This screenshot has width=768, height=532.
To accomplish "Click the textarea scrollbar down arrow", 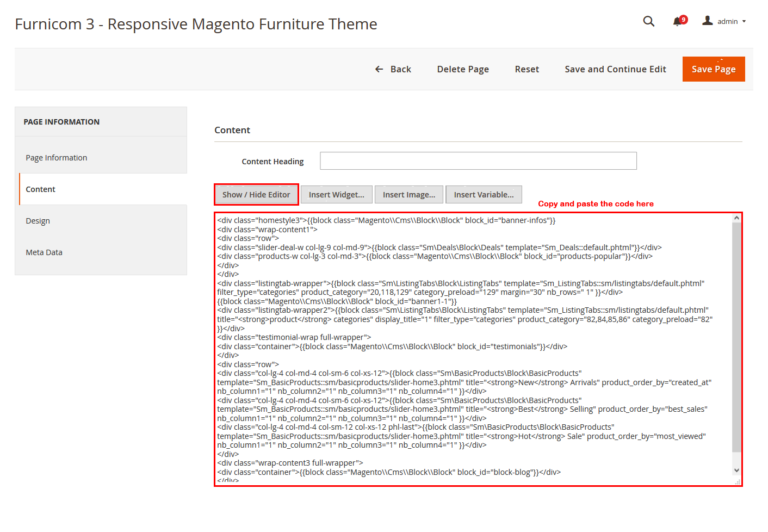I will 736,471.
